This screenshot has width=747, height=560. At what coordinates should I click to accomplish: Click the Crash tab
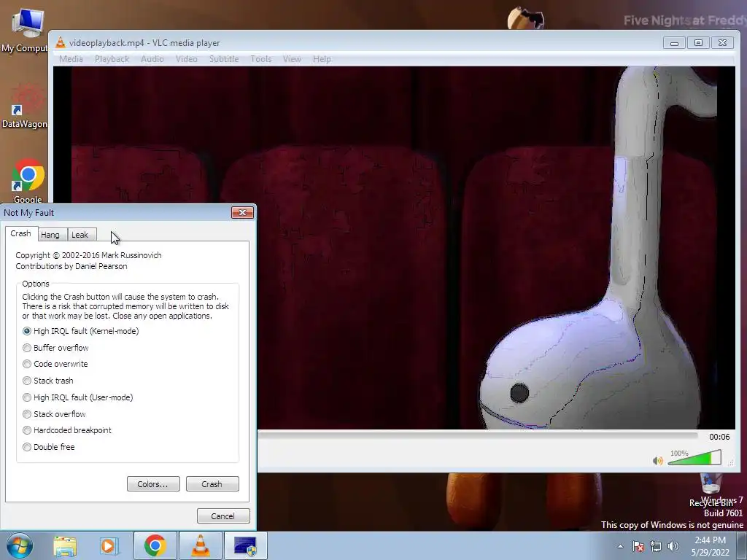(x=21, y=234)
